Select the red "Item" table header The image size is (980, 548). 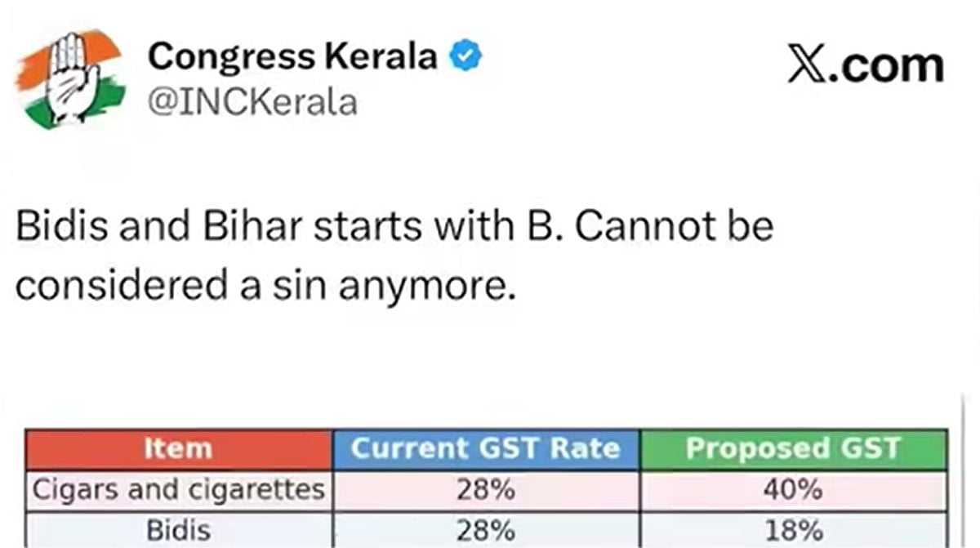click(x=176, y=449)
